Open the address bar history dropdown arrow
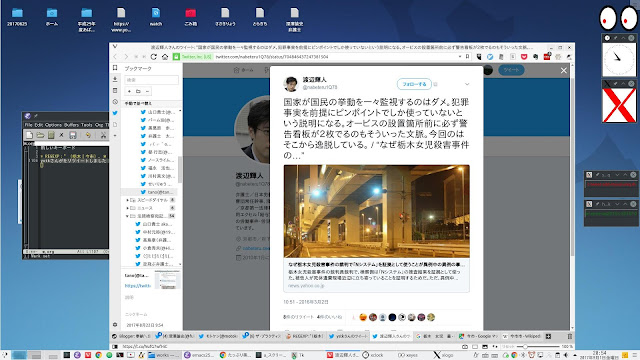640x360 pixels. [460, 57]
